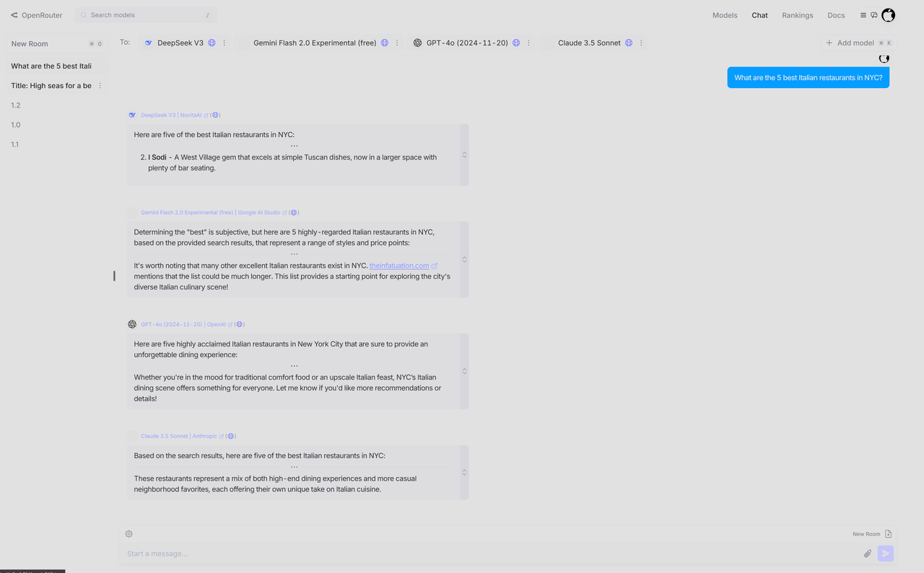Open the 'What are the 5 best Itali' room
The image size is (924, 573).
[57, 66]
